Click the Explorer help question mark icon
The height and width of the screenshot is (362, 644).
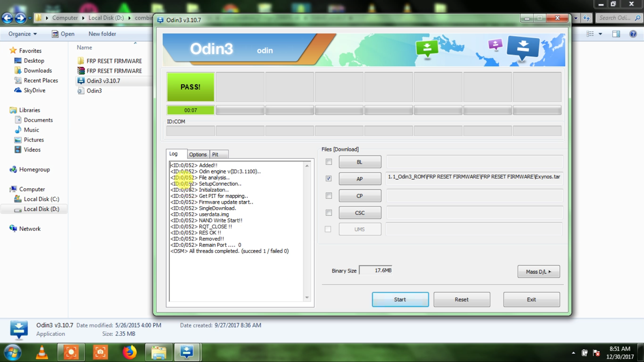click(x=633, y=34)
